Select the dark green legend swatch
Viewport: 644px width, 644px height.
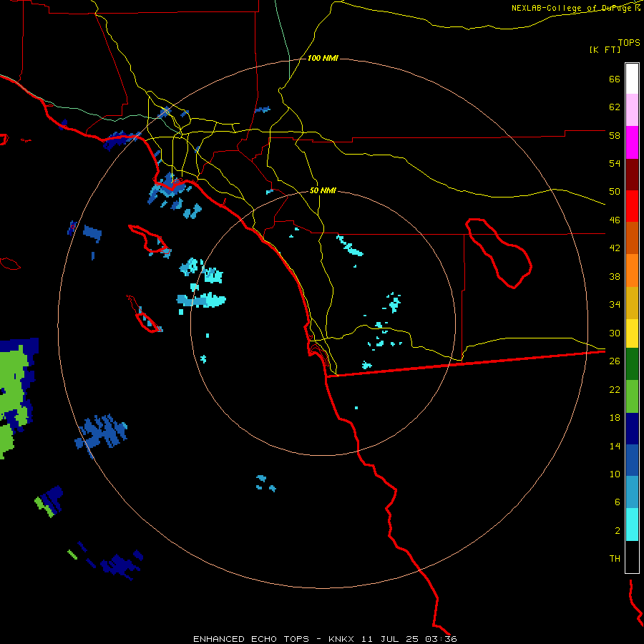pyautogui.click(x=632, y=364)
